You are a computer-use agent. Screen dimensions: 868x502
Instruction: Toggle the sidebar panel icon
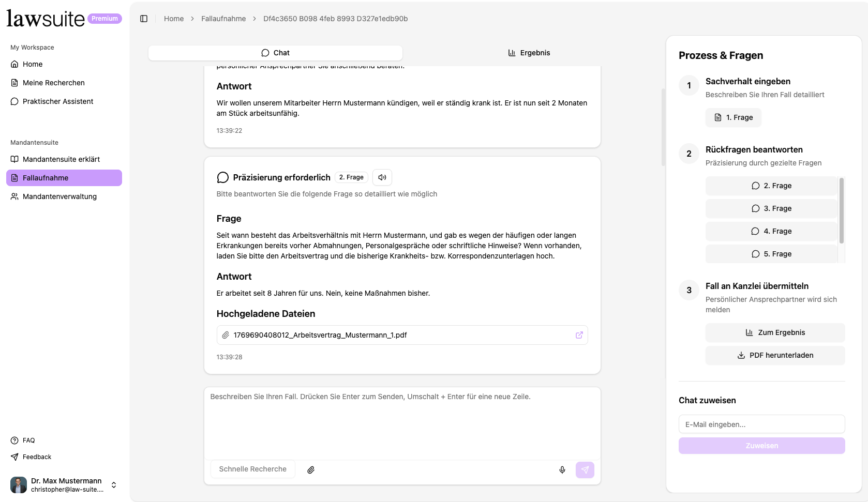144,19
